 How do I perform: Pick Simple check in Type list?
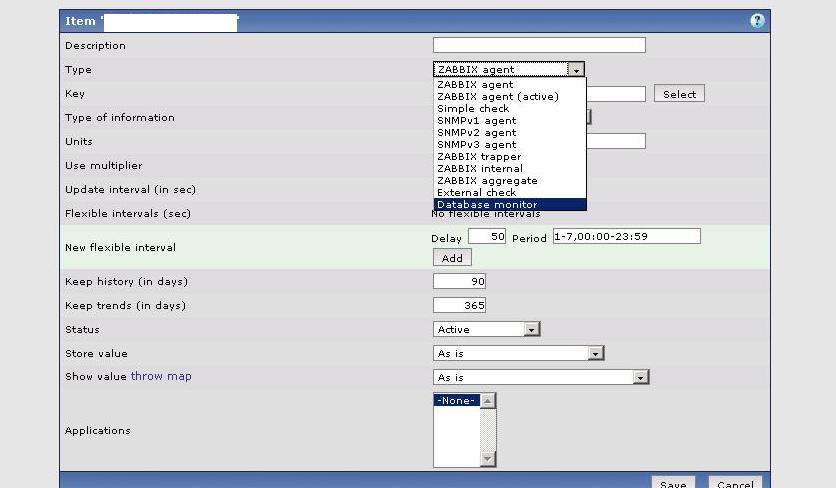tap(510, 108)
